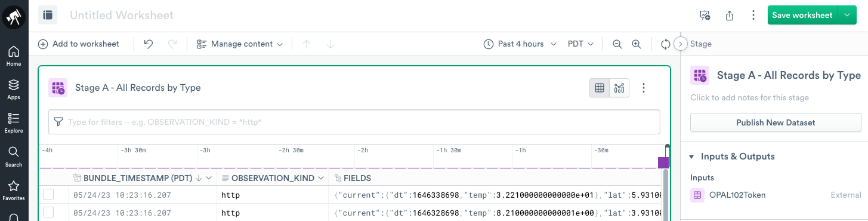Open the PDT timezone dropdown
868x221 pixels.
pyautogui.click(x=580, y=44)
